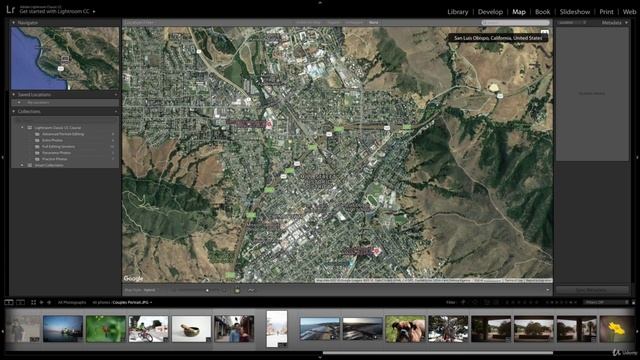Select the yellow flower thumbnail
Viewport: 640px width, 360px height.
616,329
